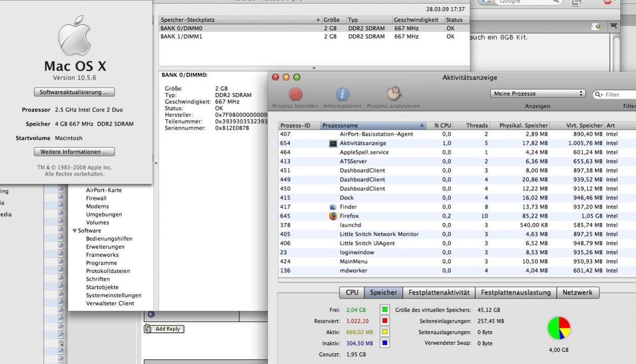This screenshot has height=364, width=636.
Task: Sort by Physikal. Speicher column header
Action: (x=521, y=126)
